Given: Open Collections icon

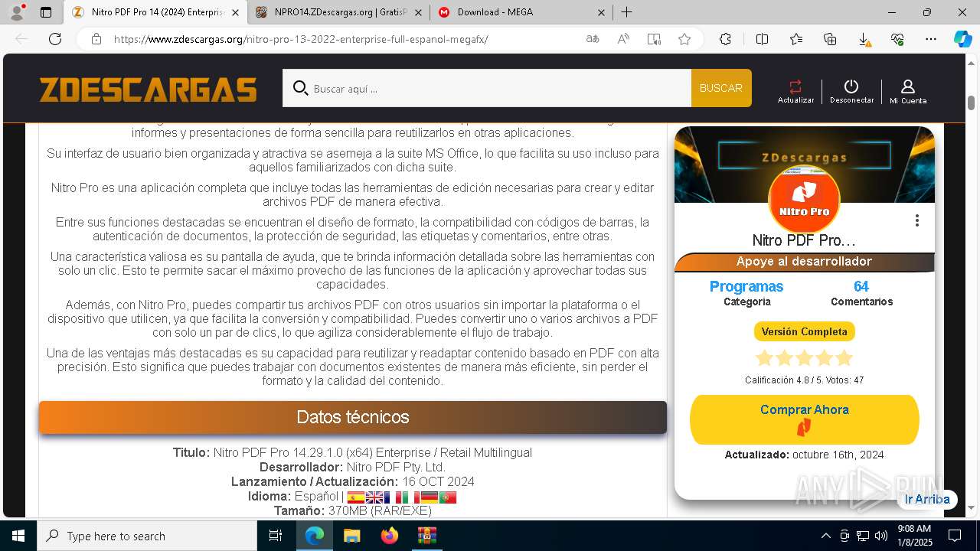Looking at the screenshot, I should 830,39.
